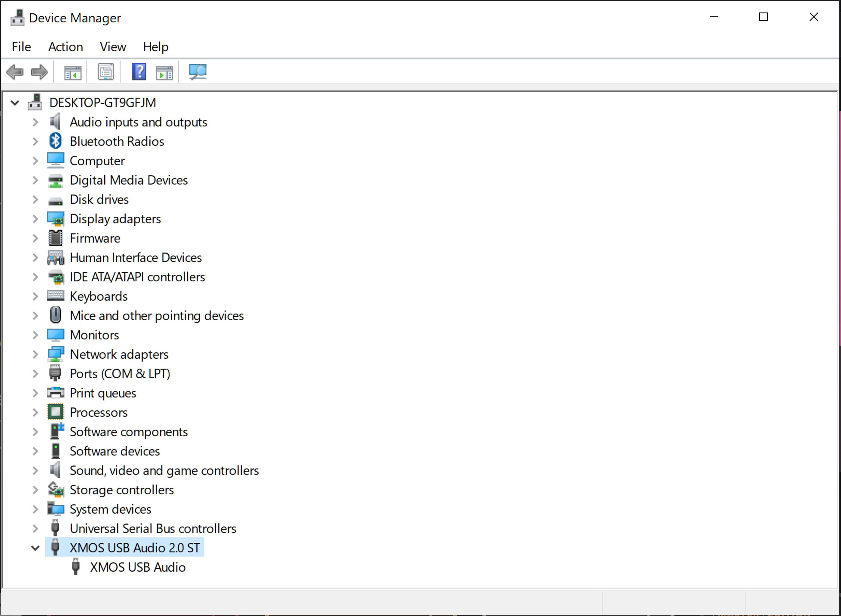Select Sound, video and game controllers

tap(164, 471)
